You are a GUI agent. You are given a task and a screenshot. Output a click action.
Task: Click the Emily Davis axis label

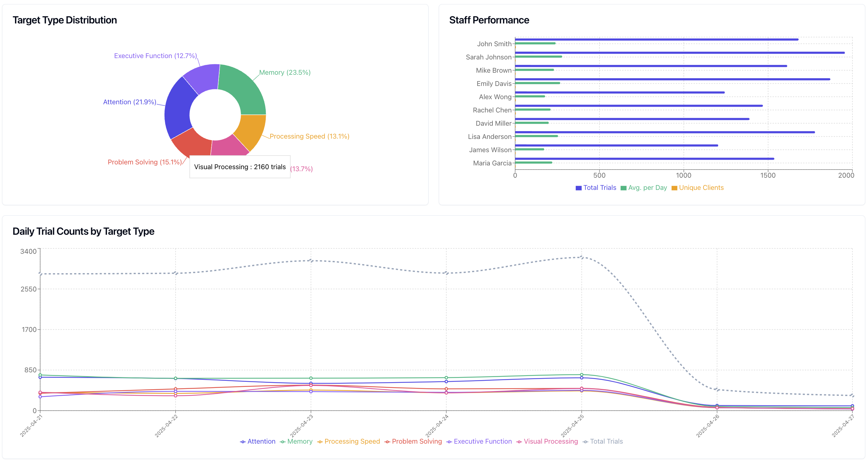tap(494, 84)
